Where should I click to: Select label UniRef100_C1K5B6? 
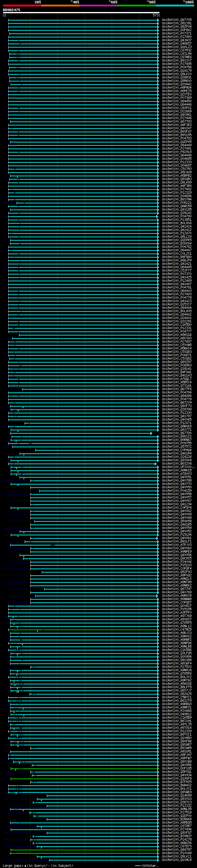(177, 650)
